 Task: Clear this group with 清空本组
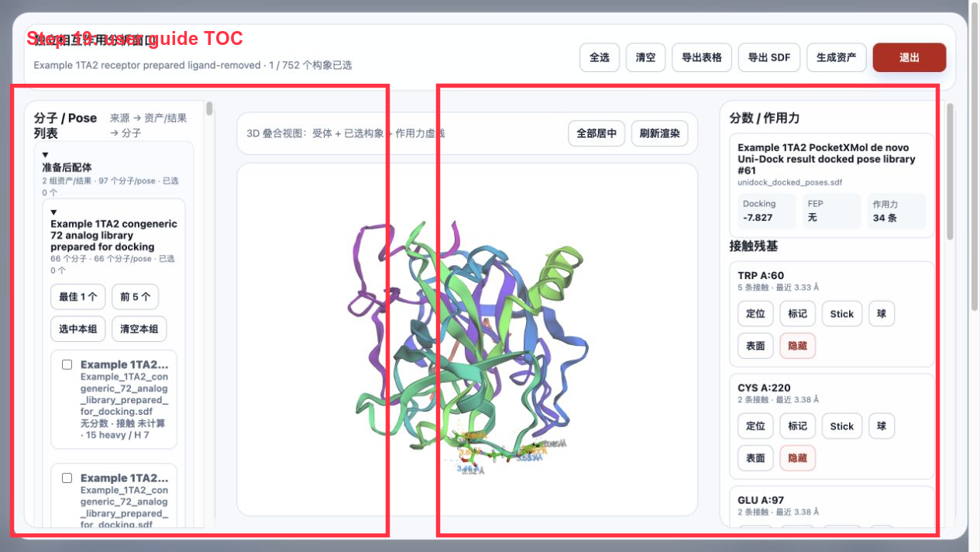click(x=139, y=329)
